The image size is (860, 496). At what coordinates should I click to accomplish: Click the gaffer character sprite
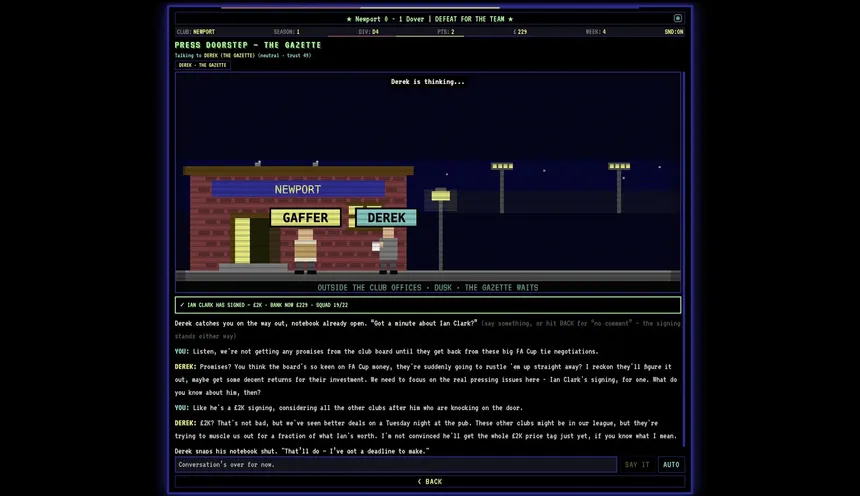tap(305, 251)
